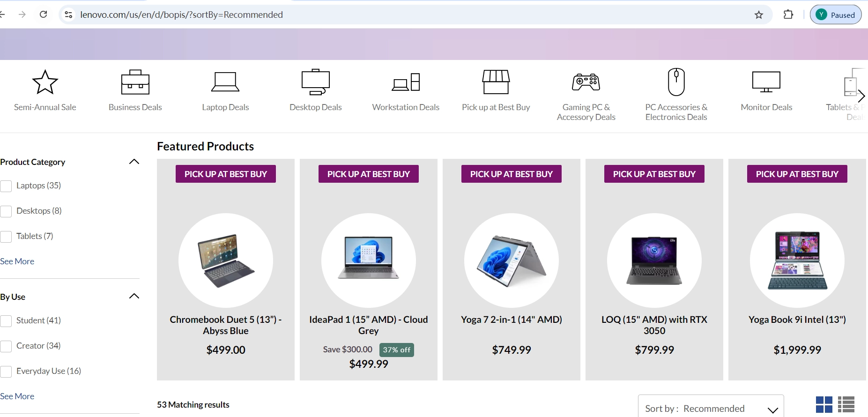Click the Chromebook Duet 5 product image

click(226, 261)
